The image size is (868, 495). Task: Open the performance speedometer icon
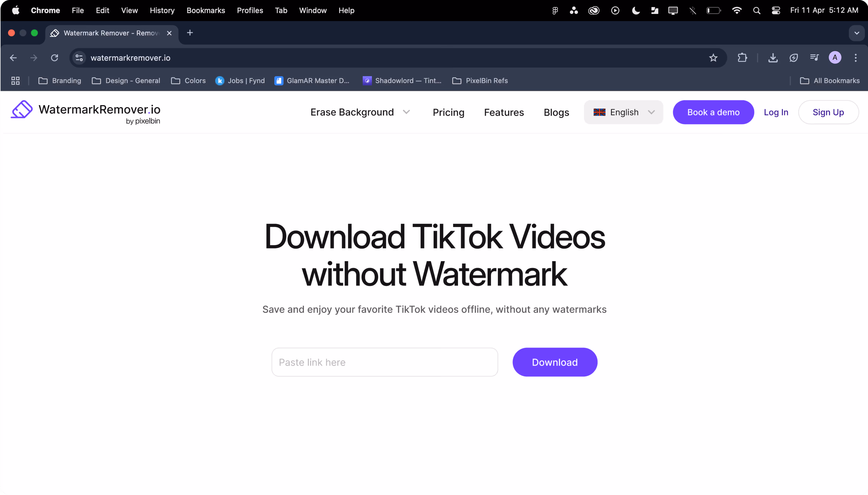[794, 58]
